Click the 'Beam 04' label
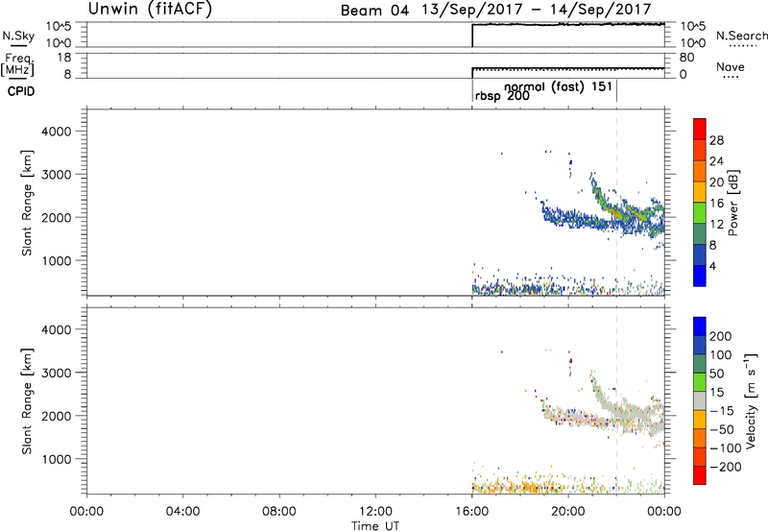768x532 pixels. [x=374, y=11]
